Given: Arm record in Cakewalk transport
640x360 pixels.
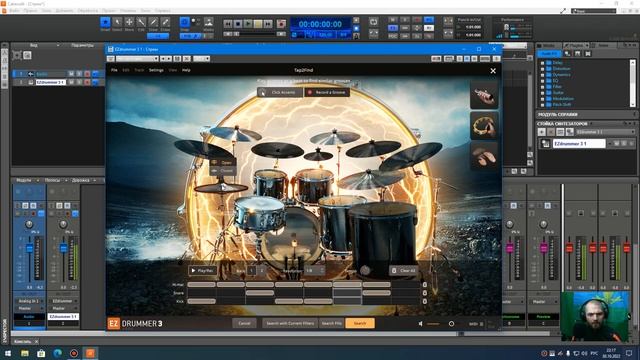Looking at the screenshot, I should pyautogui.click(x=281, y=24).
